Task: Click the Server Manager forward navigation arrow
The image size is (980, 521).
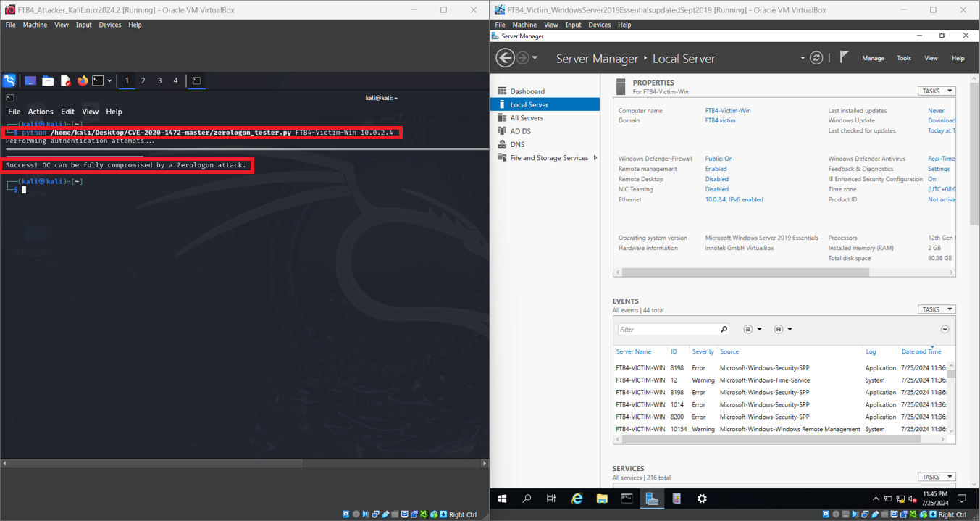Action: tap(523, 58)
